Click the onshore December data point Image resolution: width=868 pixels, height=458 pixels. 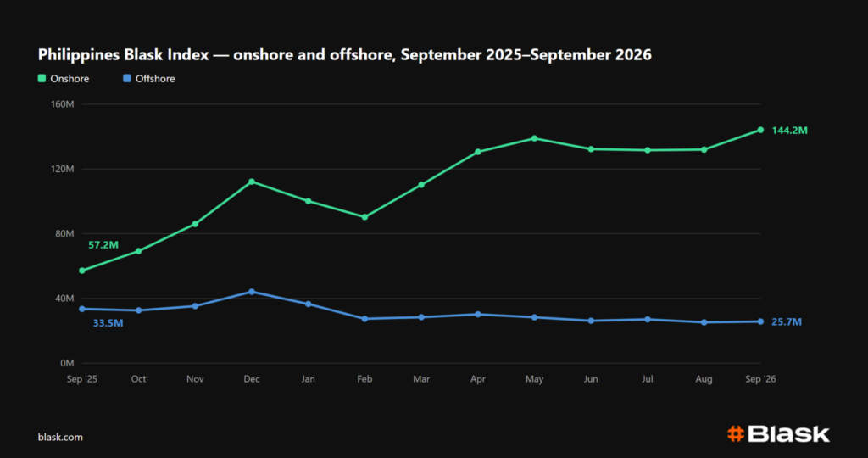click(251, 182)
